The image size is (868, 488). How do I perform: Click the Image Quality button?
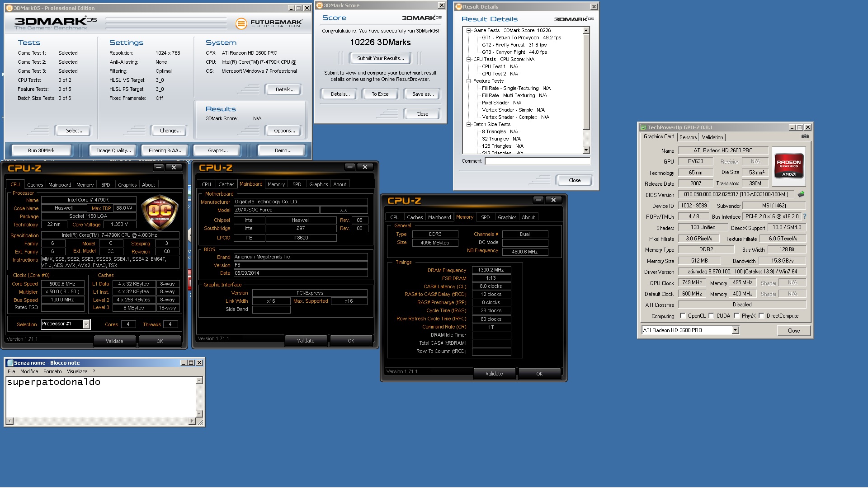114,150
